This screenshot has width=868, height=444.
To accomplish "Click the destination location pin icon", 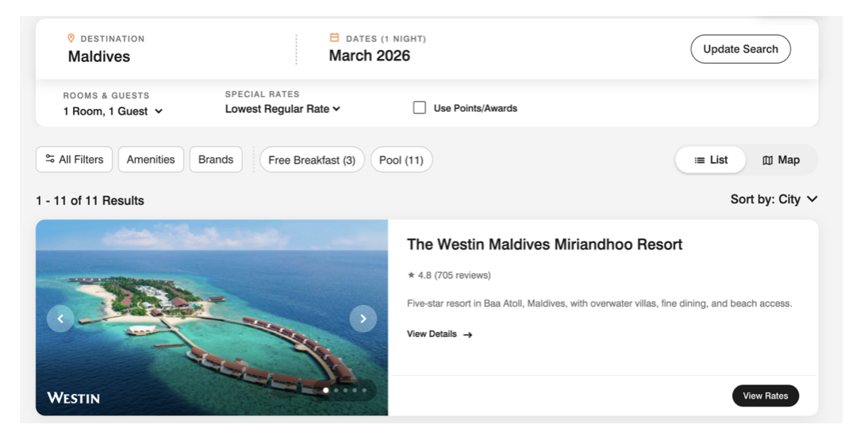I will (x=71, y=38).
